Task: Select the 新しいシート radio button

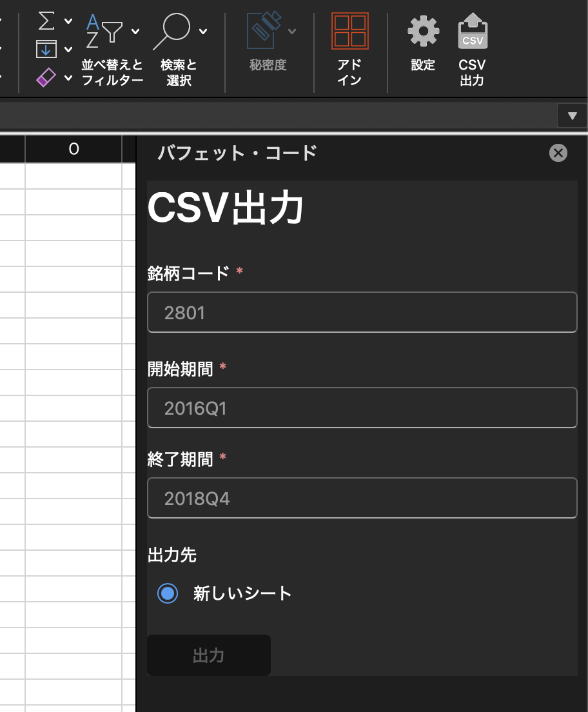Action: (x=167, y=593)
